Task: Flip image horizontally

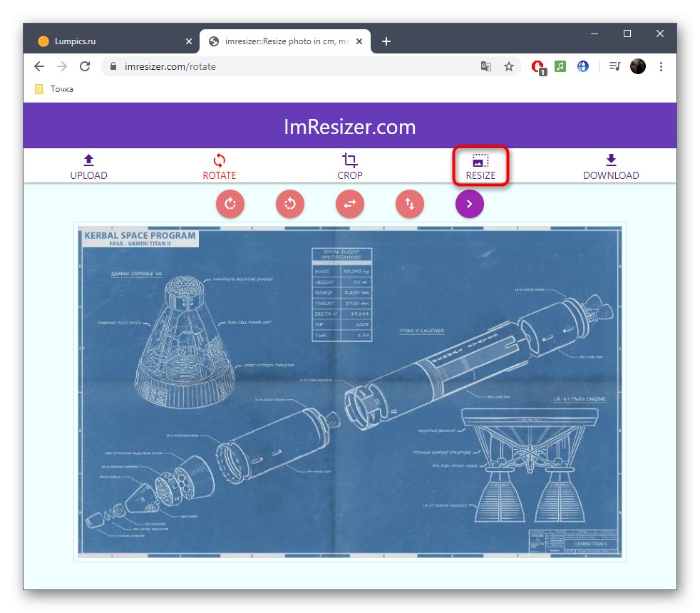Action: coord(350,204)
